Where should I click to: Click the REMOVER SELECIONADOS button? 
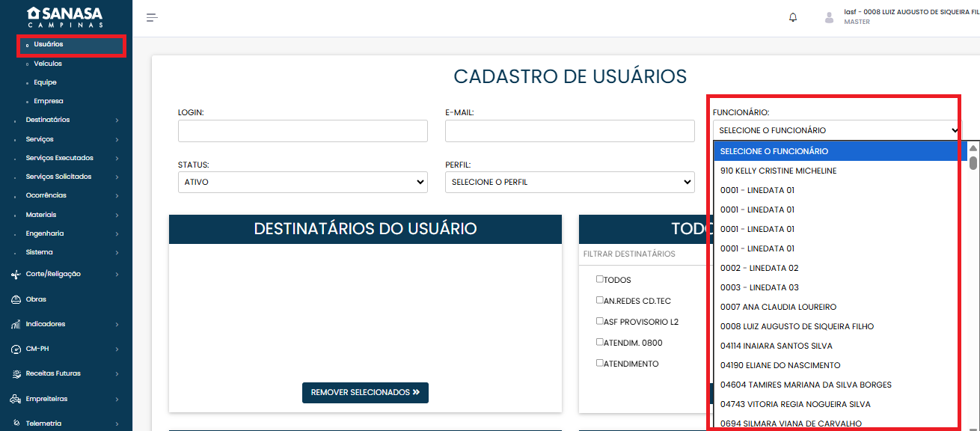tap(365, 393)
